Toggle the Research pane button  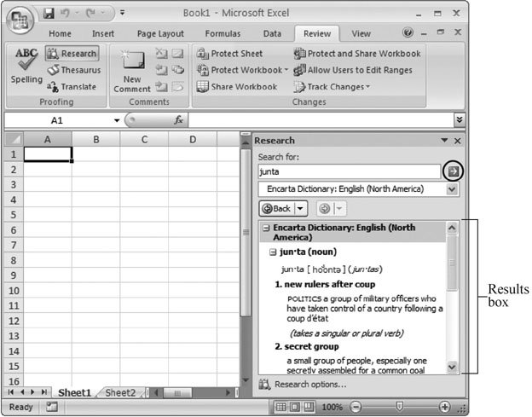[72, 54]
